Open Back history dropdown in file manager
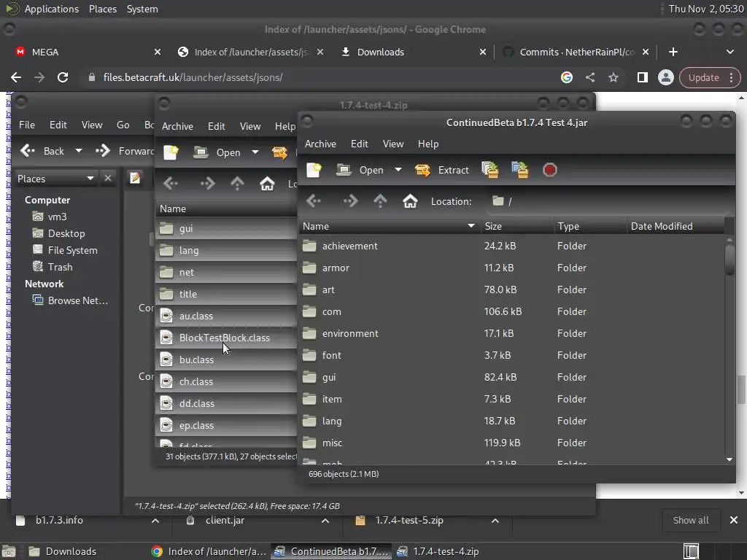The height and width of the screenshot is (560, 747). tap(79, 151)
